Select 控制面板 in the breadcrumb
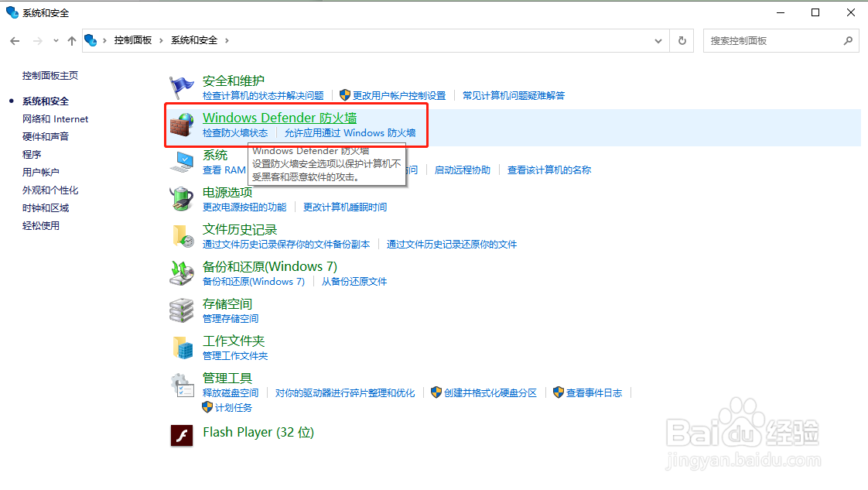Screen dimensions: 868x490 tap(133, 40)
